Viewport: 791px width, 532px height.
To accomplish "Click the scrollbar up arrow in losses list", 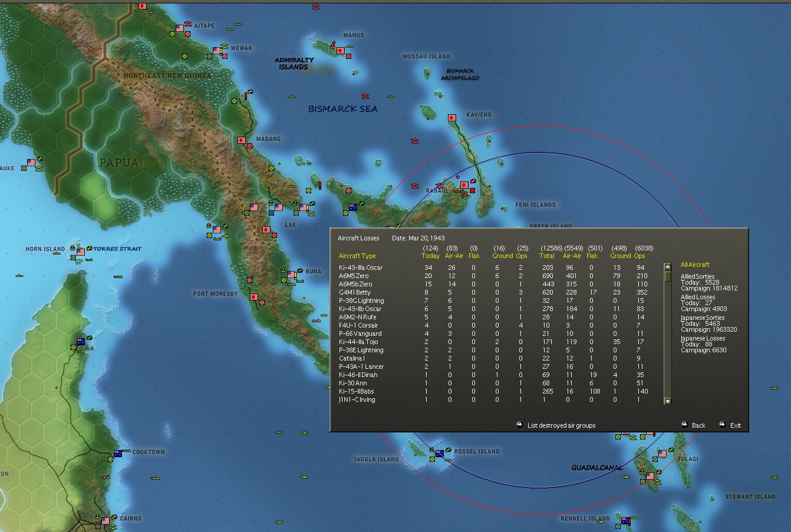I will (x=668, y=267).
